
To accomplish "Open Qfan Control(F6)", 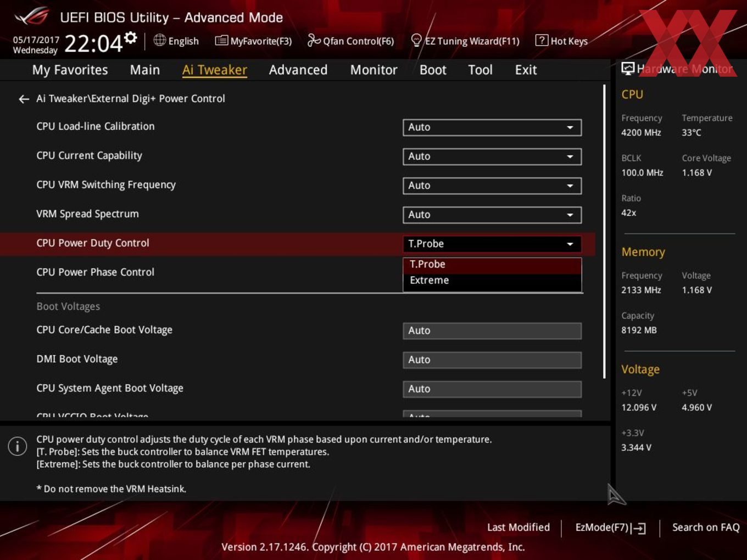I will click(x=350, y=41).
